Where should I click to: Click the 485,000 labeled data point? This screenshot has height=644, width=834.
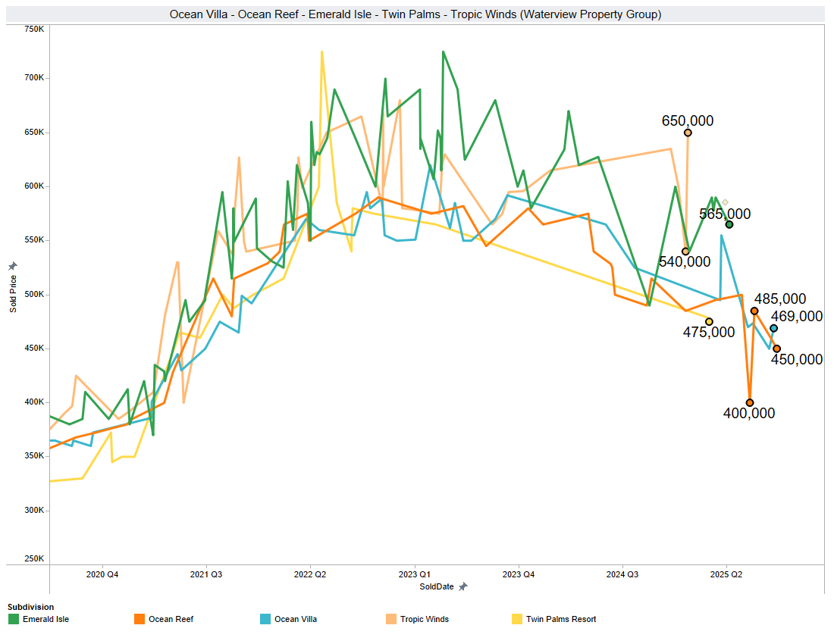pos(753,310)
